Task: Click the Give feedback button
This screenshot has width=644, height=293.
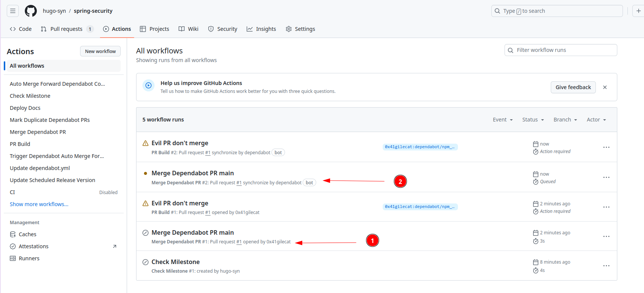Action: [573, 87]
